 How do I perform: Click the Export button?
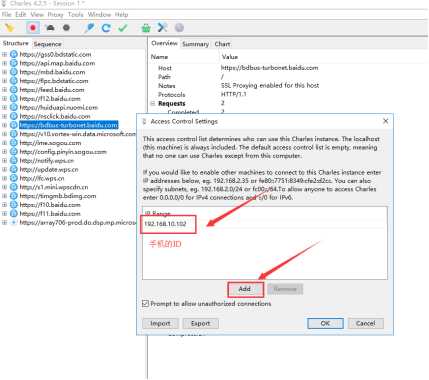pos(200,323)
